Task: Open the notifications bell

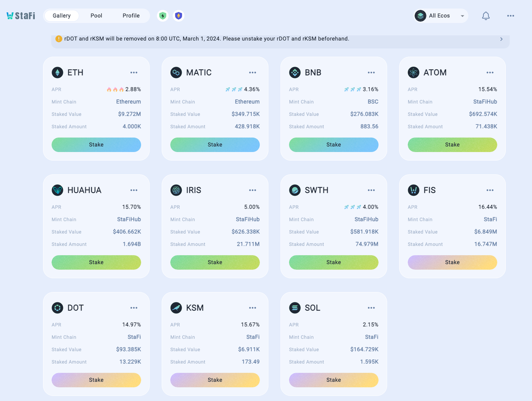Action: point(486,16)
